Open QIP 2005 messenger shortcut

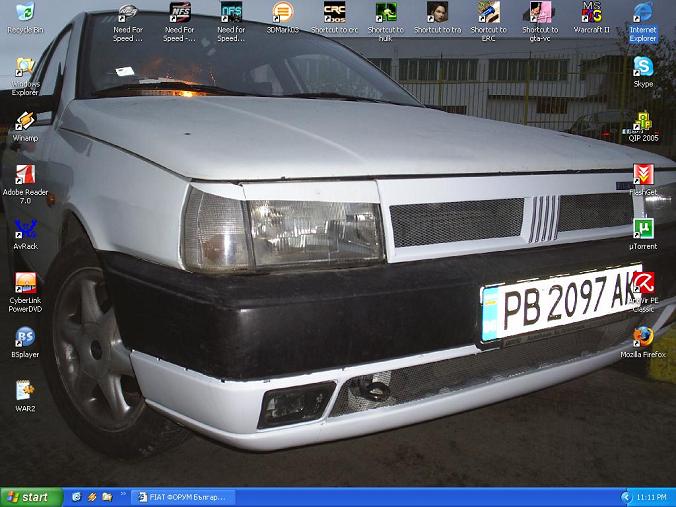643,122
